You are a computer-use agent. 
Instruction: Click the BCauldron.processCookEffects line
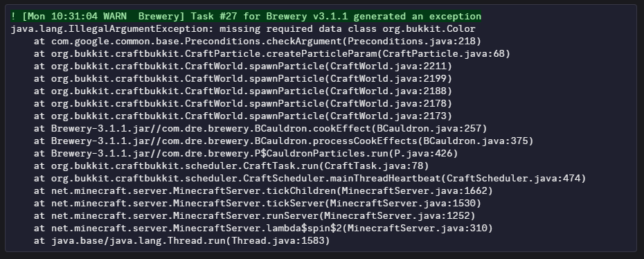coord(284,141)
